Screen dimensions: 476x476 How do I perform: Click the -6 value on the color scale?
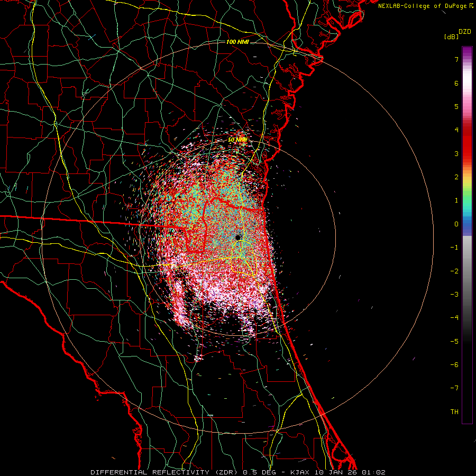454,365
